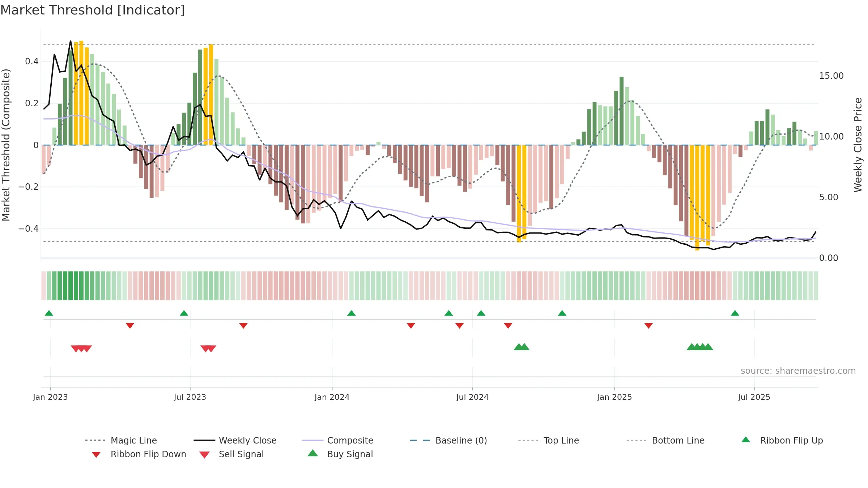
Task: Toggle the Sell Signal legend entry
Action: [x=231, y=454]
